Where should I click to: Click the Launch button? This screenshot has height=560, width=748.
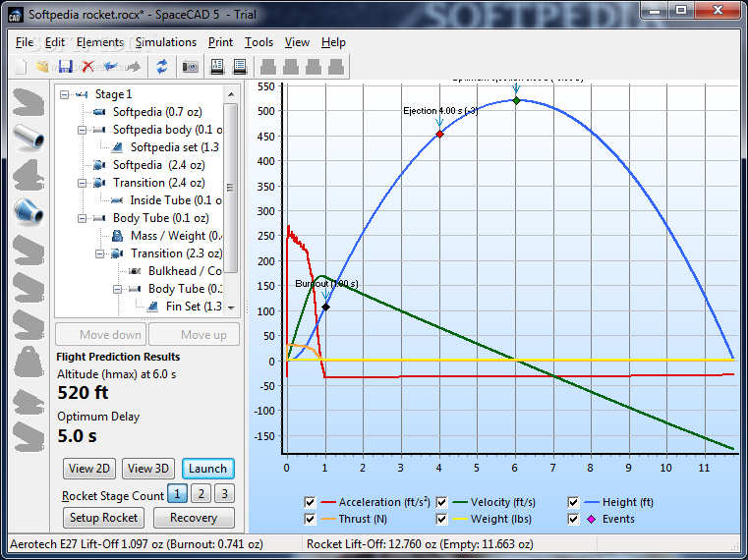[x=208, y=469]
